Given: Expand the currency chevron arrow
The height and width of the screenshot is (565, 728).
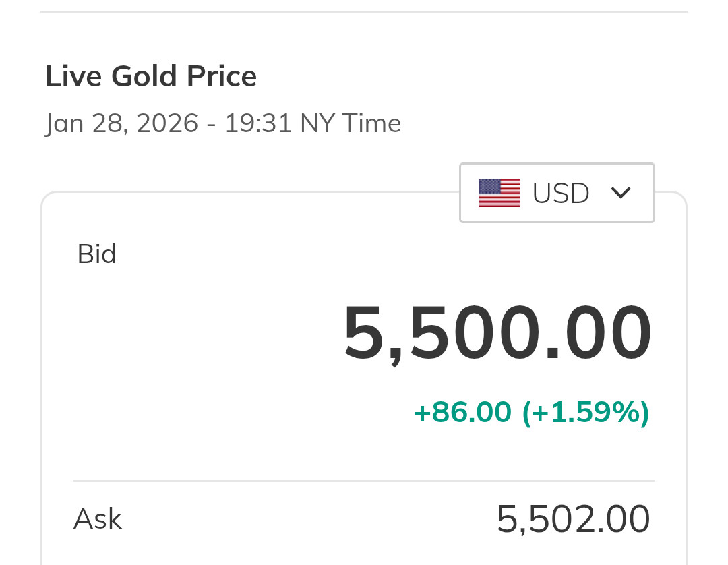Looking at the screenshot, I should (x=620, y=193).
